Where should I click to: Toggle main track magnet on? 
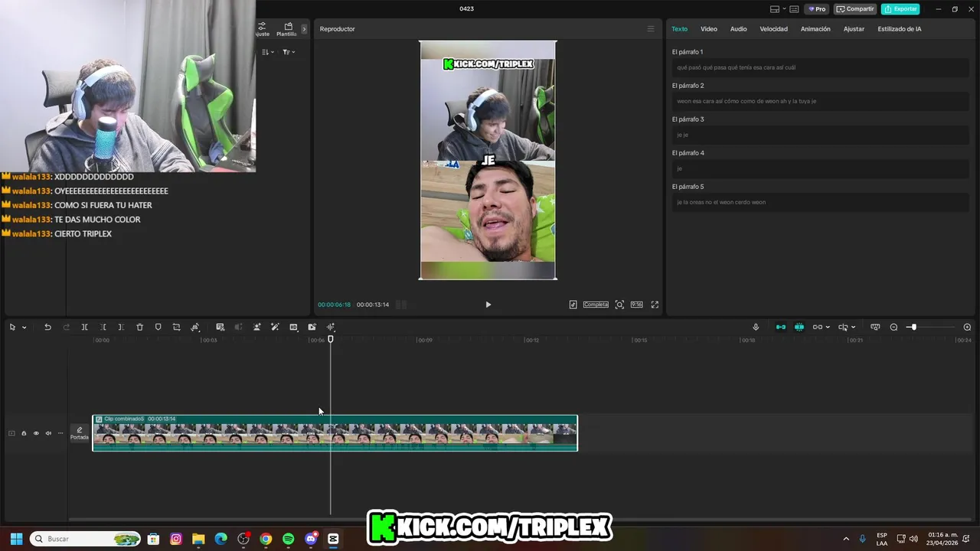tap(781, 327)
